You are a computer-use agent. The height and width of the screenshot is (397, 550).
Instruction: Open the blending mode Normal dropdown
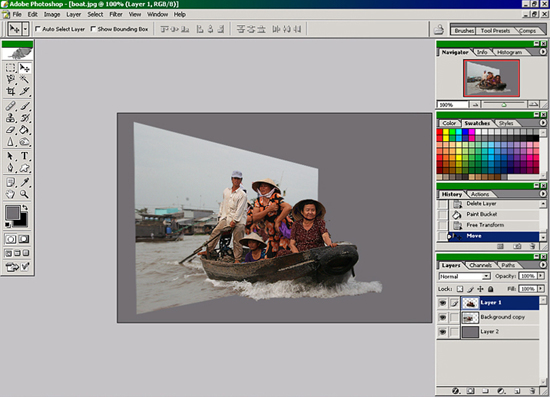click(x=464, y=276)
